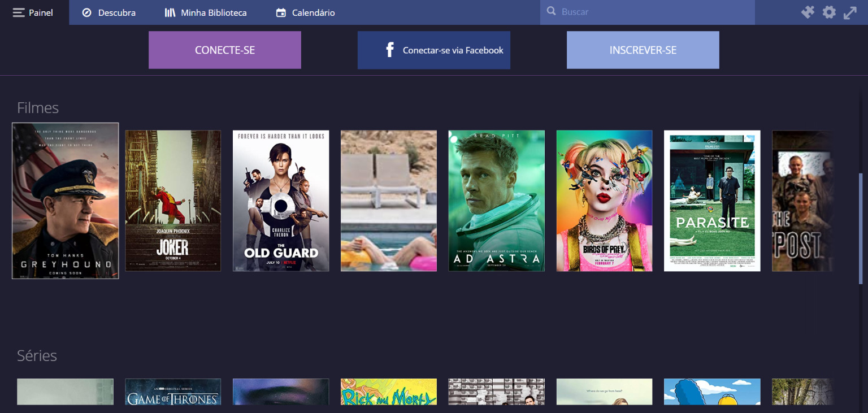Image resolution: width=868 pixels, height=413 pixels.
Task: Open the pool loungers movie poster
Action: pos(389,201)
